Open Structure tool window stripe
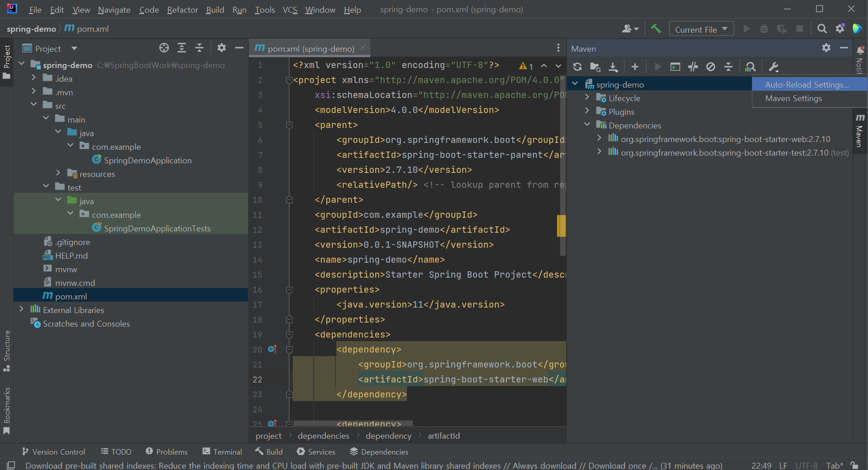868x470 pixels. click(x=7, y=351)
